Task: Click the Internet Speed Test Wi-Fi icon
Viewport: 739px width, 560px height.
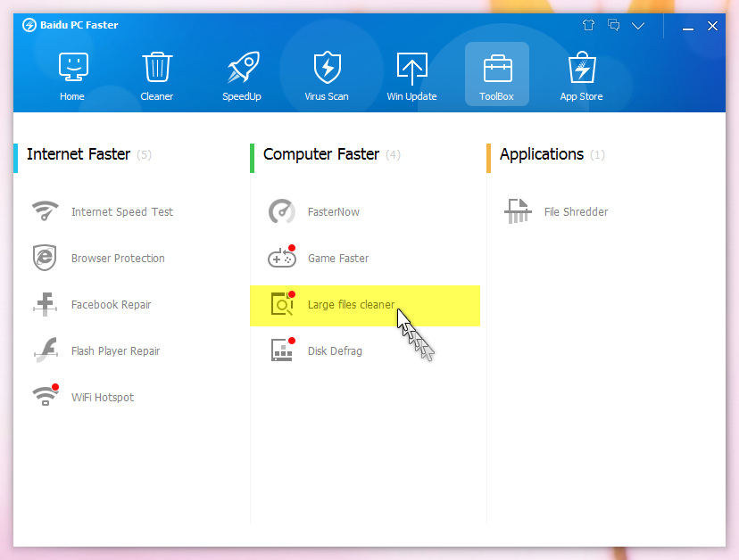Action: point(46,211)
